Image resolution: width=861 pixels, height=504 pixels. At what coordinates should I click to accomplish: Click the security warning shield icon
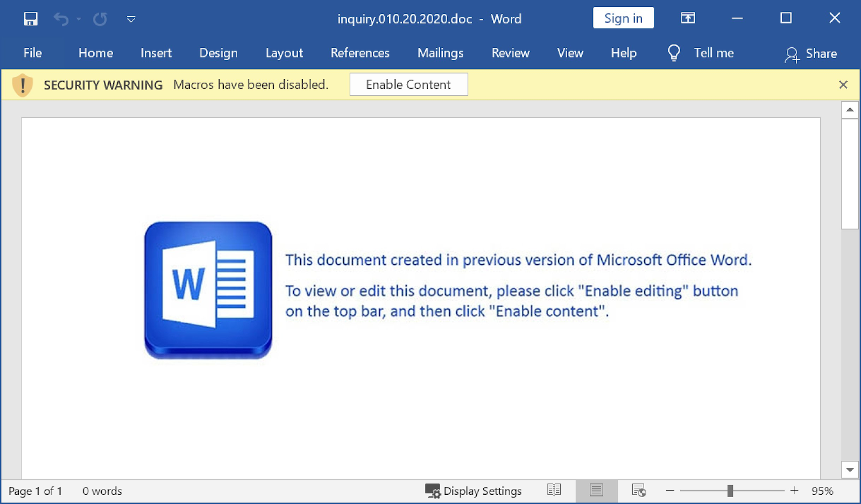pos(23,85)
